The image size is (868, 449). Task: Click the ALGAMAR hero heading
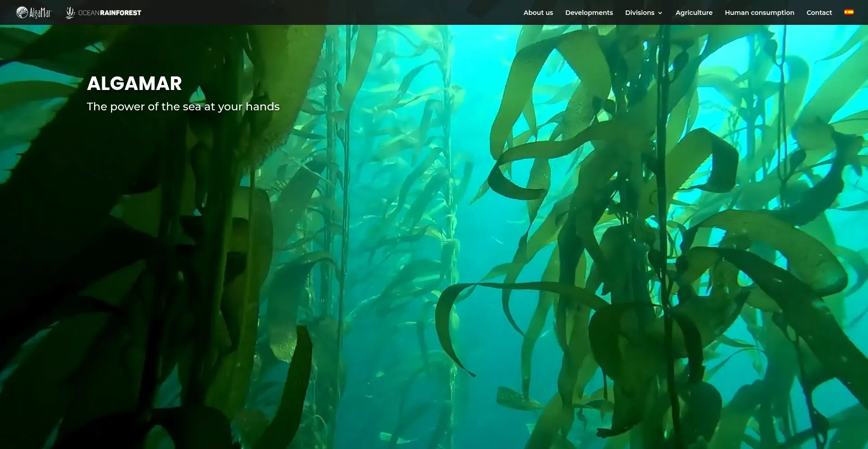pyautogui.click(x=134, y=84)
